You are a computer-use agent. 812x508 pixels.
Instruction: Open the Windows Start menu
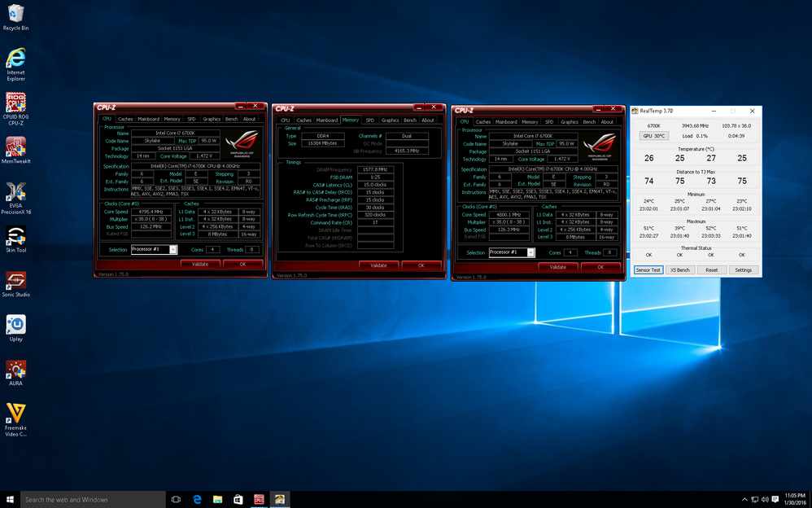(x=10, y=499)
